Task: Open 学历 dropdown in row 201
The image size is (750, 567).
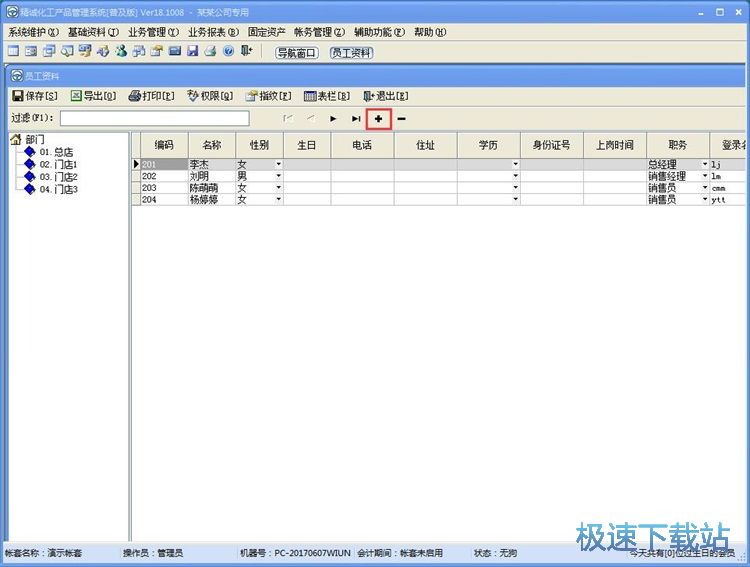Action: click(515, 164)
